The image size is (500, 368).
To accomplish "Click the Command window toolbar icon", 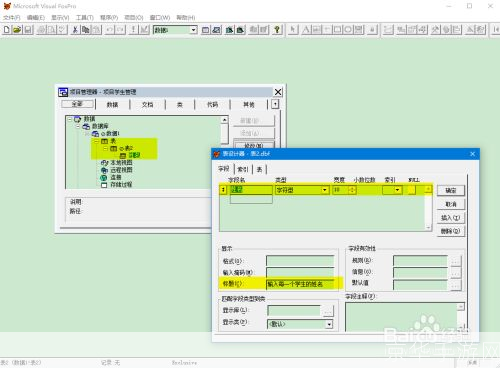I will coord(205,30).
